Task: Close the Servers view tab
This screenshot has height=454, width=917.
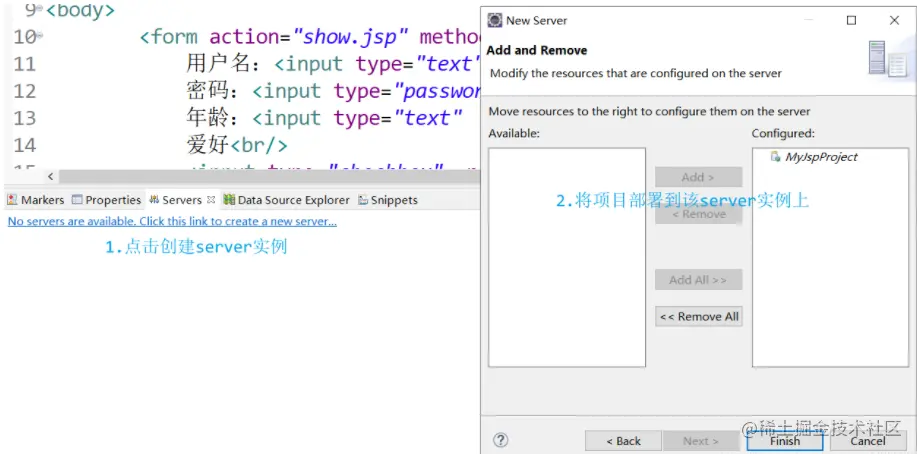Action: [211, 200]
